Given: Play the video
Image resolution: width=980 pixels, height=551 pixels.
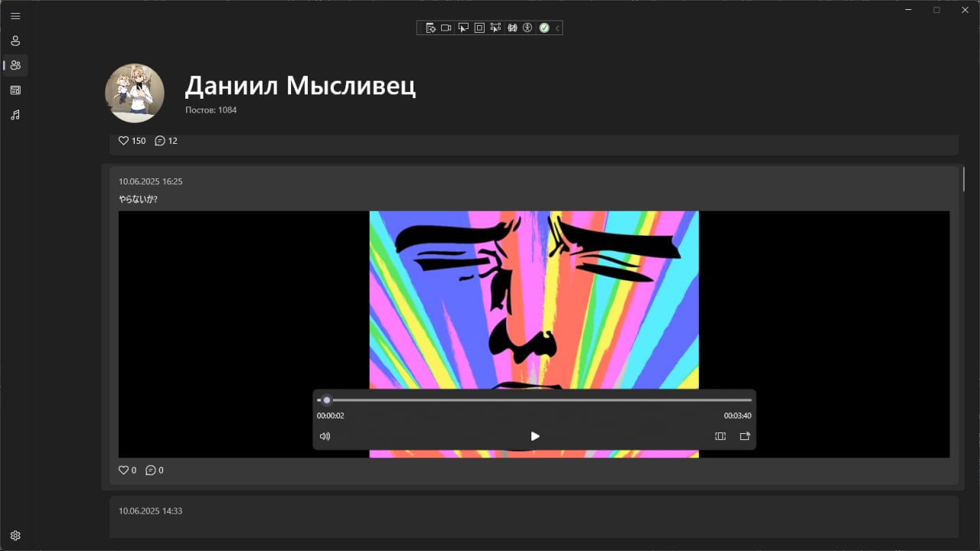Looking at the screenshot, I should [x=535, y=436].
